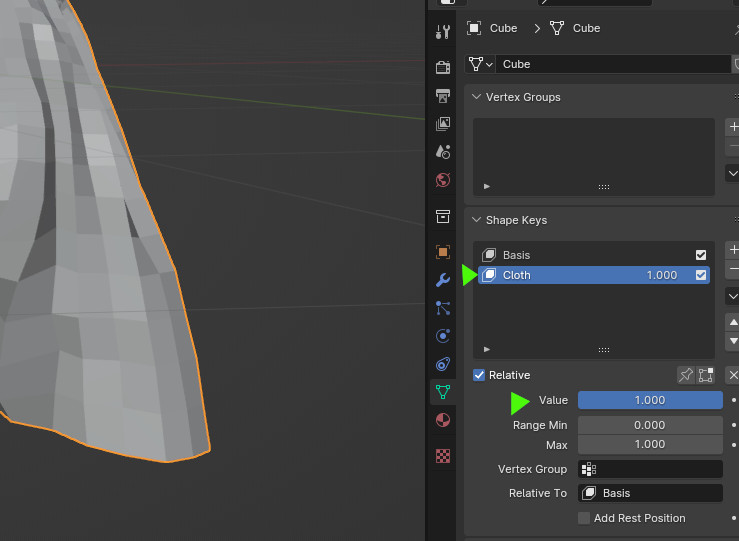This screenshot has width=739, height=541.
Task: Open the Relative To Basis dropdown
Action: click(650, 493)
